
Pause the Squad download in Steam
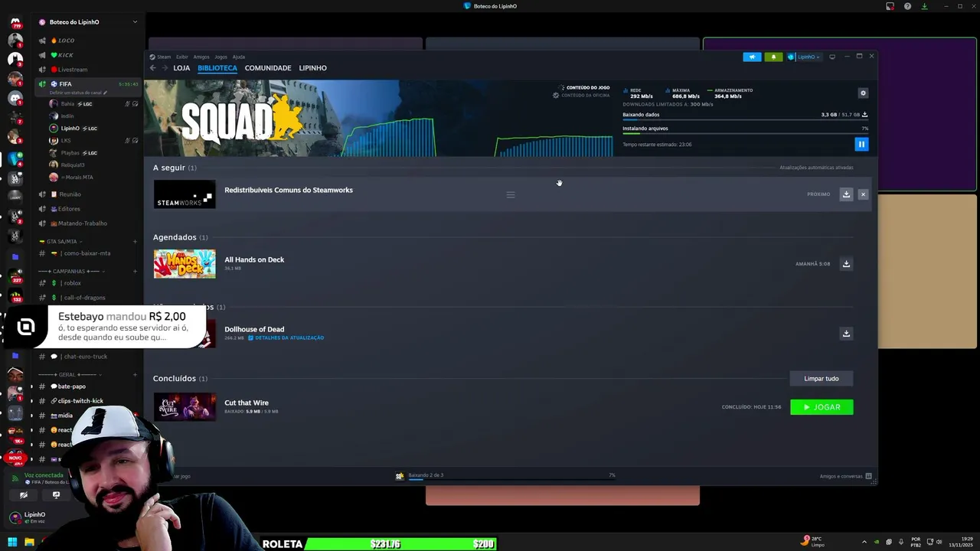[x=861, y=144]
